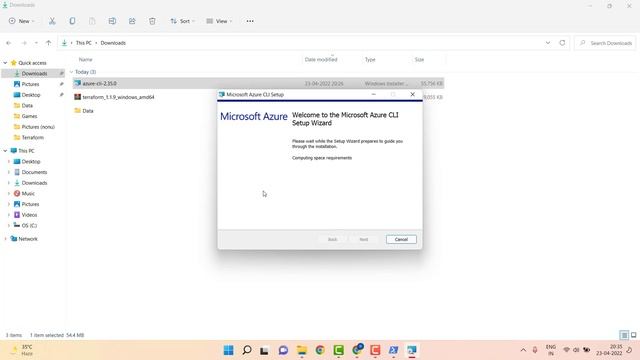Click the Delete trash icon in toolbar
640x360 pixels.
point(152,21)
